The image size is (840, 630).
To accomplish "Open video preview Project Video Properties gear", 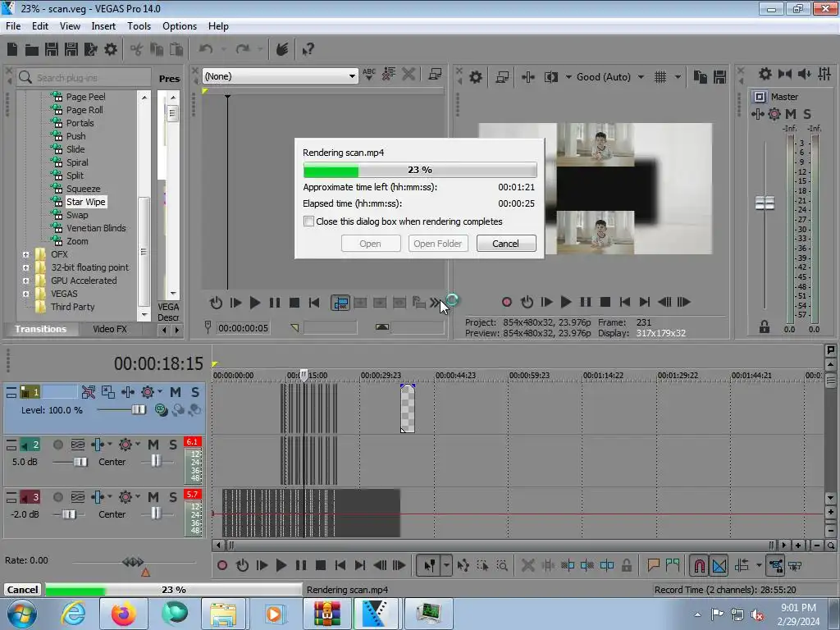I will [476, 77].
